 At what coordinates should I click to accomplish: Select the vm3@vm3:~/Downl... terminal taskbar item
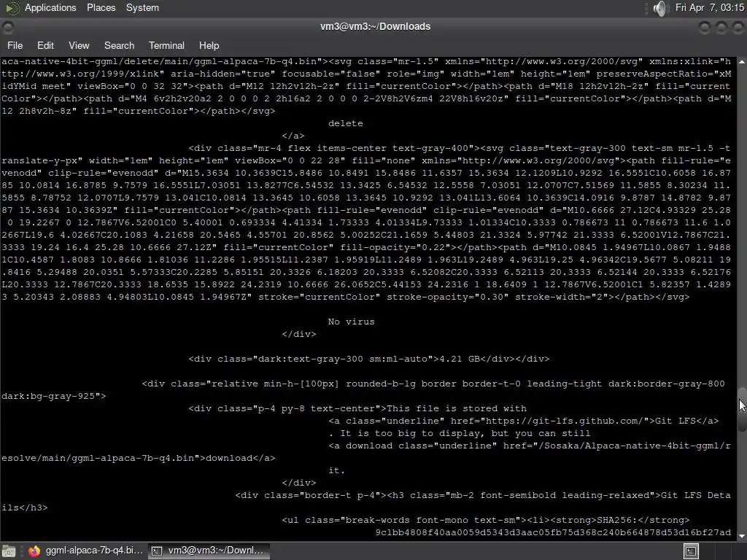pyautogui.click(x=208, y=551)
